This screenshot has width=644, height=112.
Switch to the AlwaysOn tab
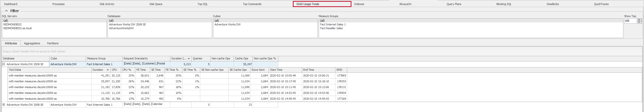(405, 4)
